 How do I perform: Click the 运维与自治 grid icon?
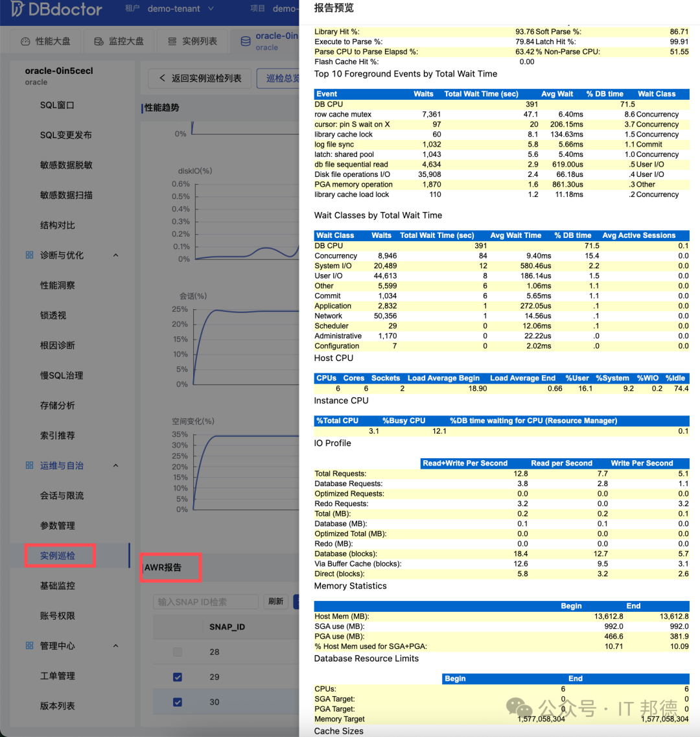pyautogui.click(x=29, y=465)
